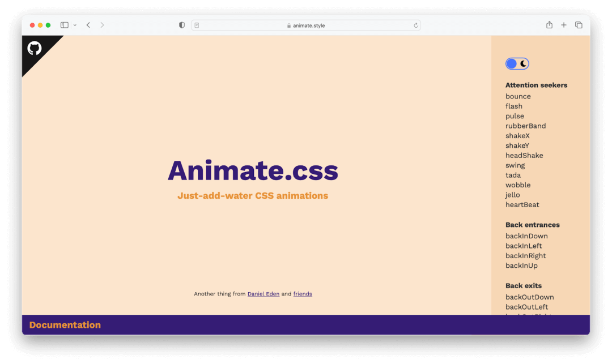The height and width of the screenshot is (364, 612).
Task: Switch to dark mode with the moon toggle
Action: pos(516,63)
